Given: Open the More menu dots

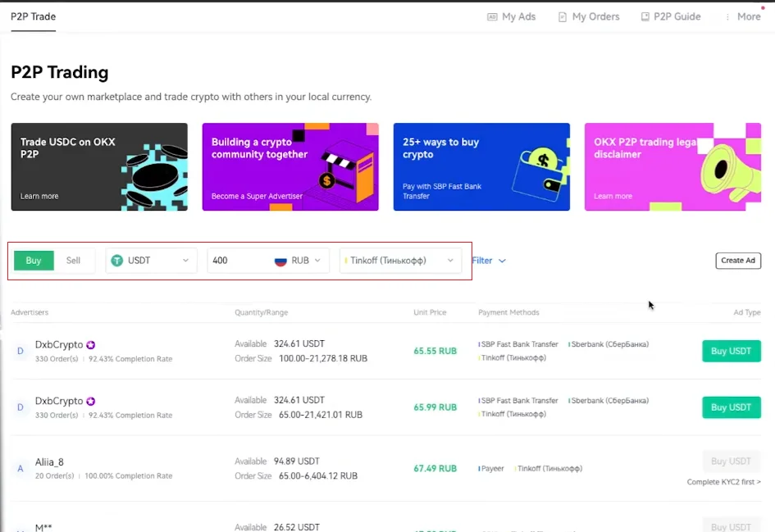Looking at the screenshot, I should pyautogui.click(x=727, y=16).
